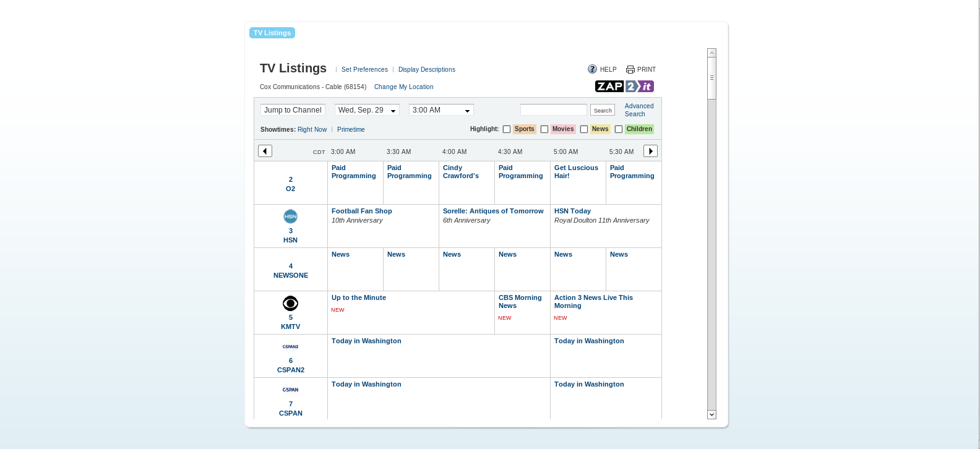Click the Jump to Channel field

[293, 110]
